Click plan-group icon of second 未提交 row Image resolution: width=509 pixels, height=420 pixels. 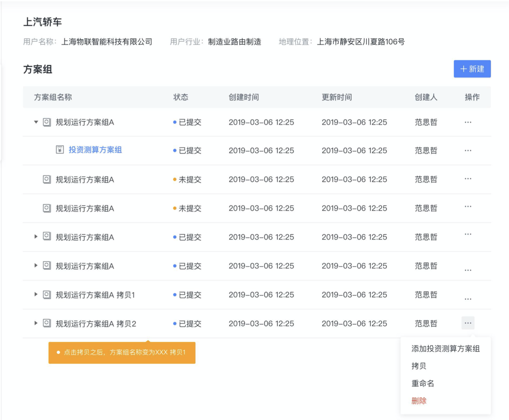pos(47,208)
